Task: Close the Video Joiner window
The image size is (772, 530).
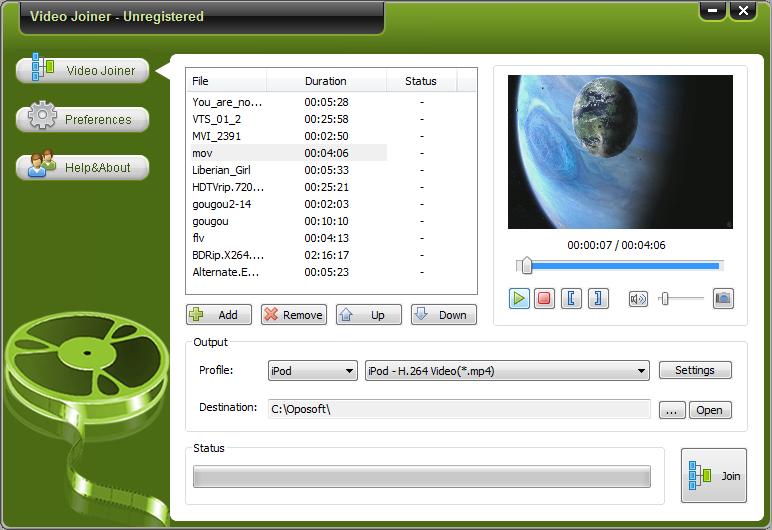Action: click(x=743, y=10)
